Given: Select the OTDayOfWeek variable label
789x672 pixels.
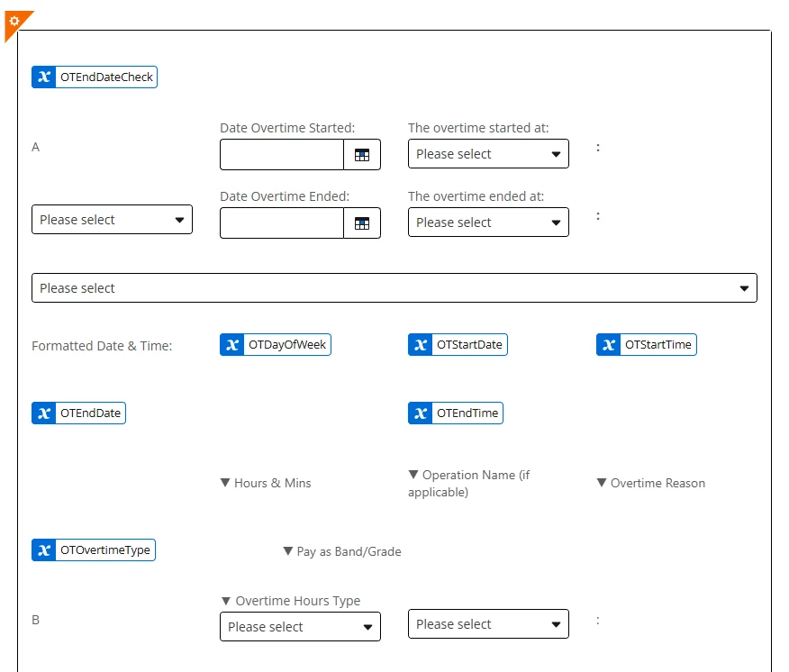Looking at the screenshot, I should 287,345.
